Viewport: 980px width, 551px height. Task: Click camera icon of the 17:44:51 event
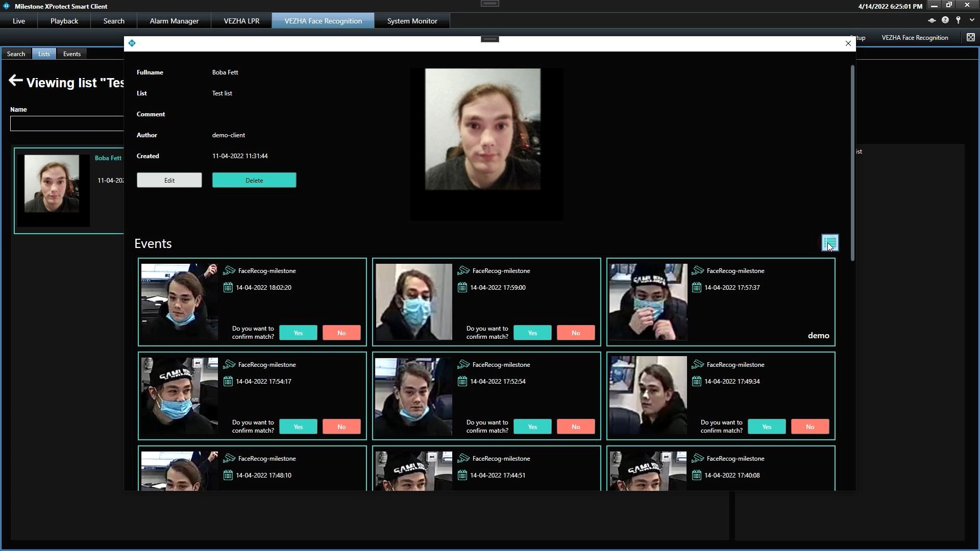(463, 458)
